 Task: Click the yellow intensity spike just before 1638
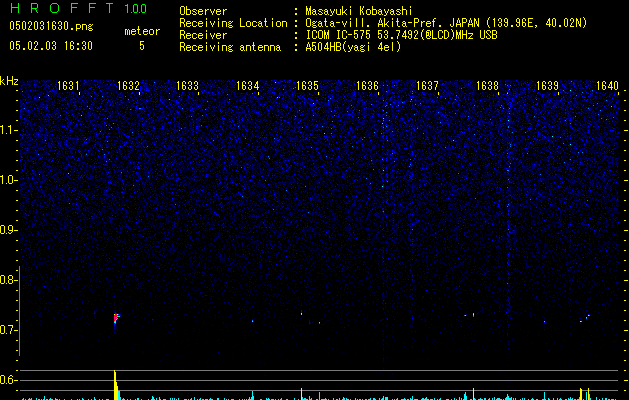pyautogui.click(x=473, y=394)
